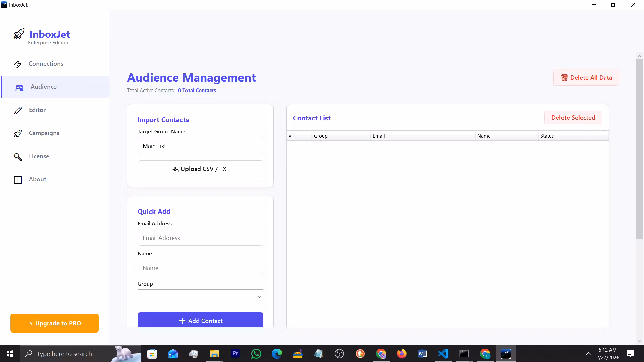Click the Delete All Data button
Viewport: 644px width, 362px height.
click(586, 77)
